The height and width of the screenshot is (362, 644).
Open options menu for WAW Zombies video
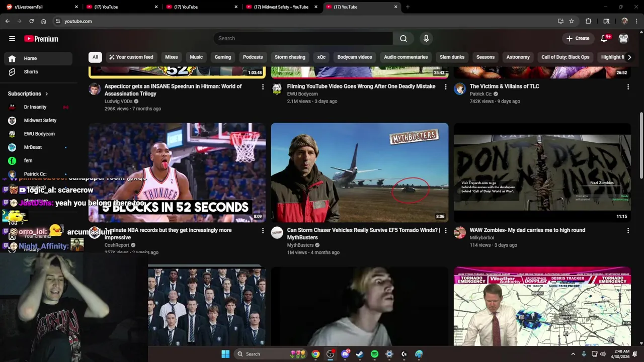(x=628, y=231)
